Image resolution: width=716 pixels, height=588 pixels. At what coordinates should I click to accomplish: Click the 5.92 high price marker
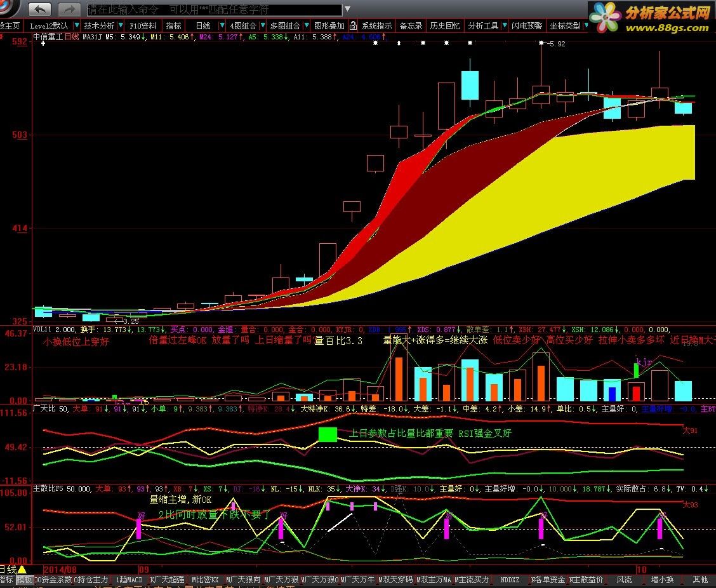click(x=557, y=44)
